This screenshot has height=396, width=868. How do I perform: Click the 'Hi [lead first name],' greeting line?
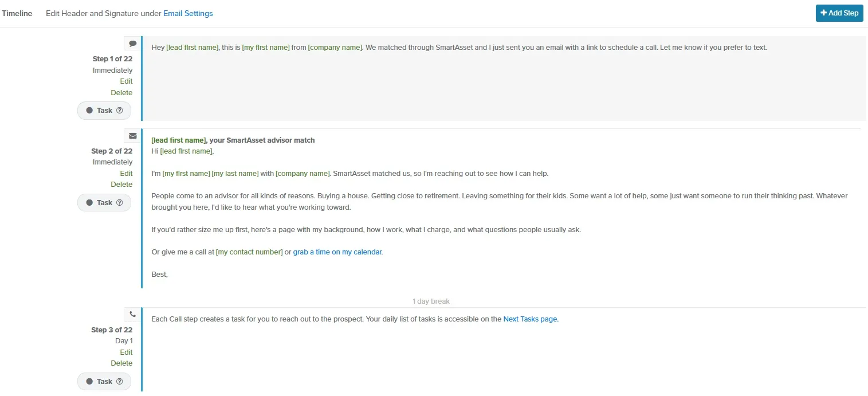(182, 151)
